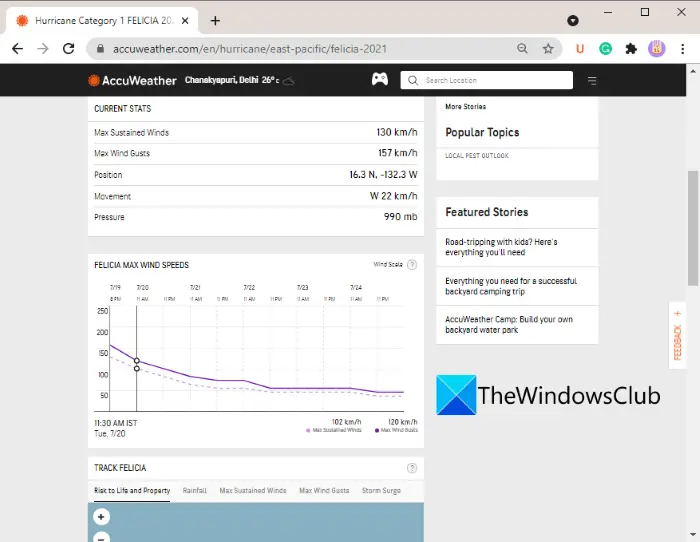Open Chrome's three-dot menu
The width and height of the screenshot is (700, 542).
coord(683,49)
